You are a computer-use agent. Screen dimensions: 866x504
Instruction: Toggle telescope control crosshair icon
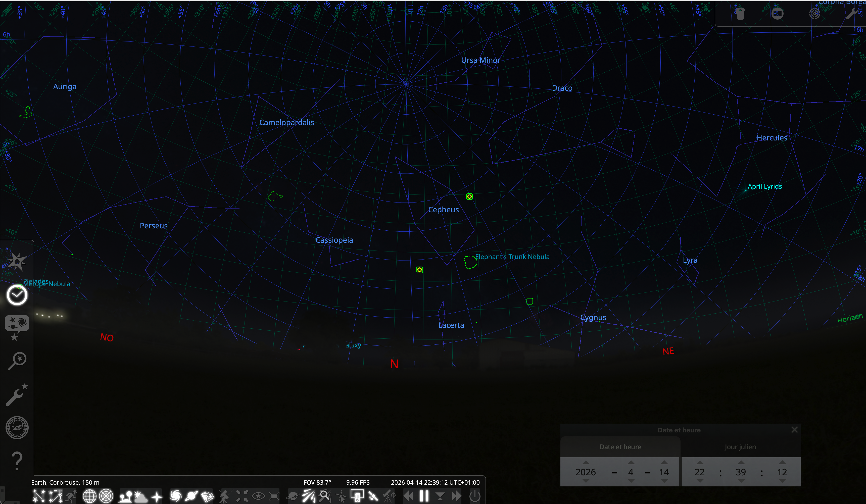(389, 496)
